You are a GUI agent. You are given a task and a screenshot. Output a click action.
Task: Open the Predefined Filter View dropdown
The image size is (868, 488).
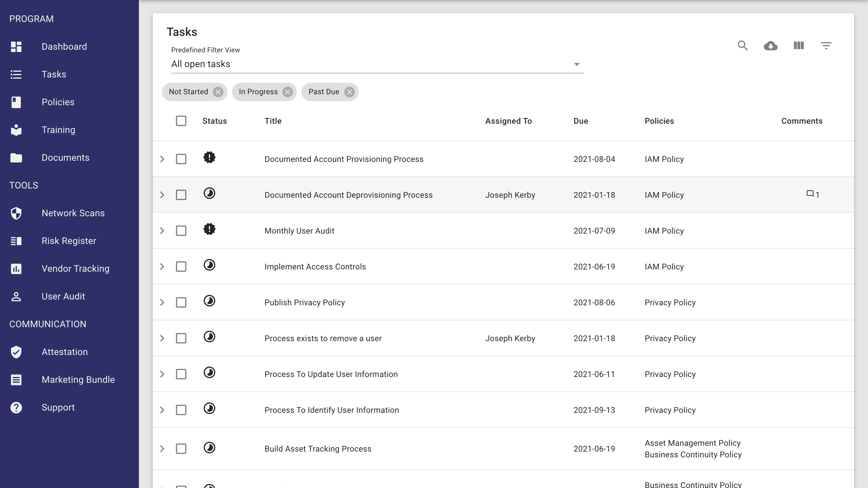pos(377,64)
